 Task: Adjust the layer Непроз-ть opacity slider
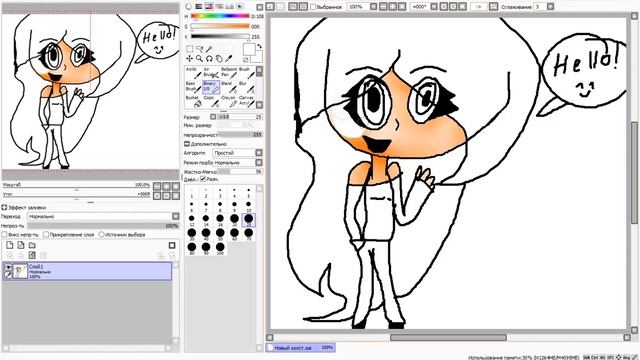tap(103, 226)
